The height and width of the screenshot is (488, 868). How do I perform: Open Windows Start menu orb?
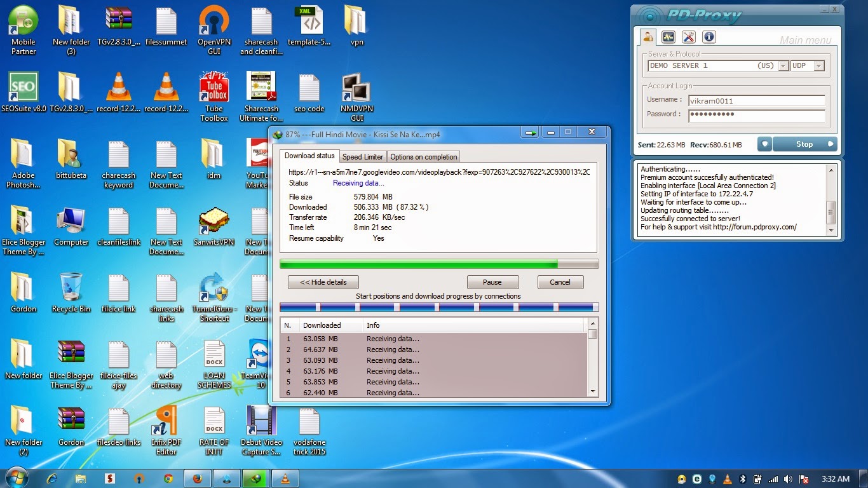click(x=16, y=478)
